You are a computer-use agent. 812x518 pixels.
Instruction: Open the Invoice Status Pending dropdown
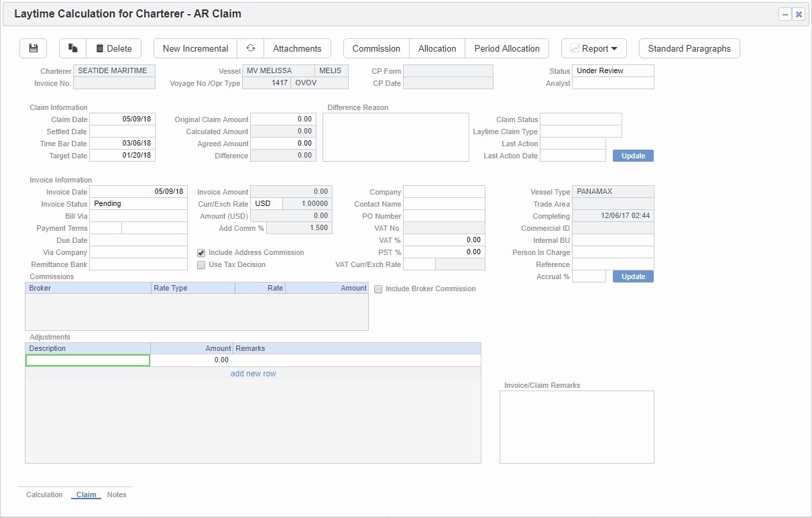click(x=138, y=204)
